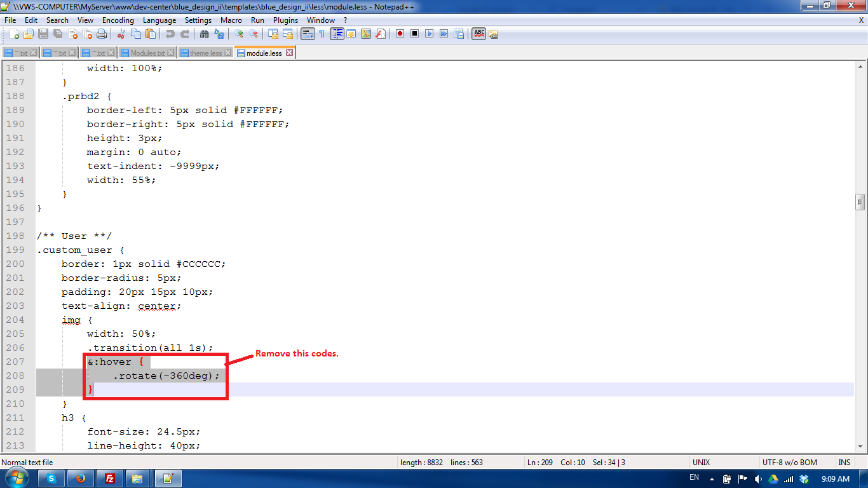This screenshot has height=488, width=868.
Task: Click the Print icon in toolbar
Action: pyautogui.click(x=102, y=34)
